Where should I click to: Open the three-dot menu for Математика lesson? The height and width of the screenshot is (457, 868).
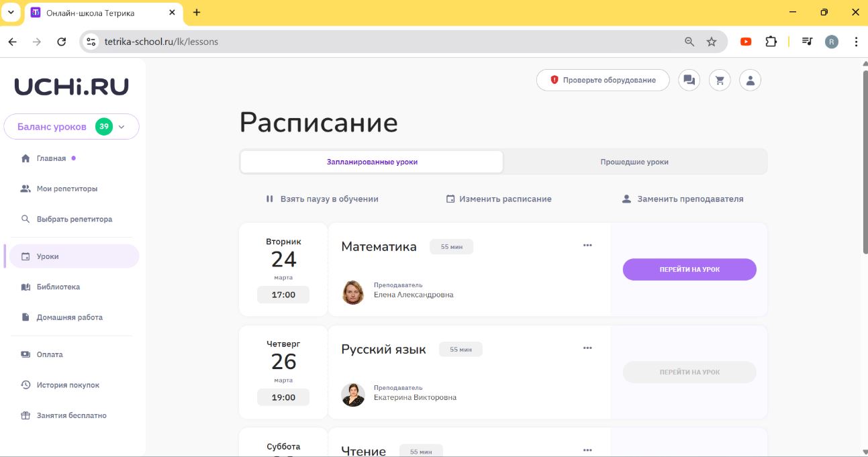click(x=587, y=246)
